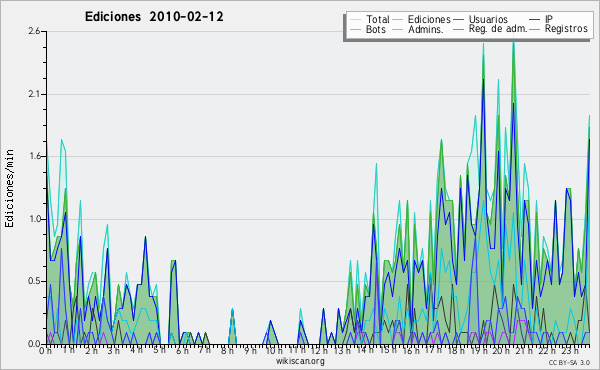Click the Ediciones/min axis label
This screenshot has height=370, width=600.
[9, 188]
